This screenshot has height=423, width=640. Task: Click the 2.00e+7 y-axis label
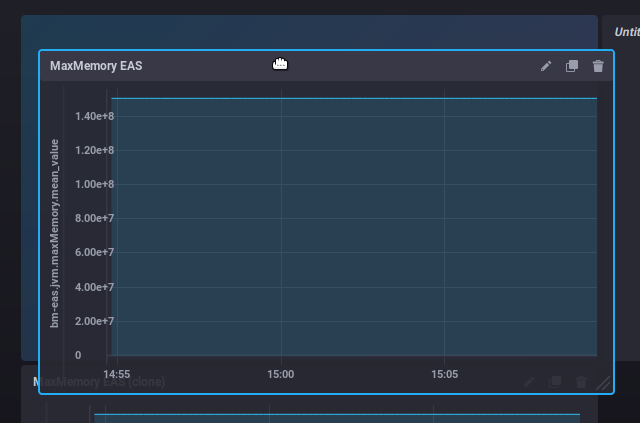(93, 321)
